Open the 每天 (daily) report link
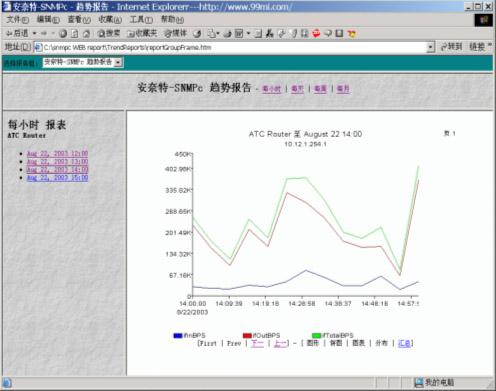 click(x=297, y=89)
